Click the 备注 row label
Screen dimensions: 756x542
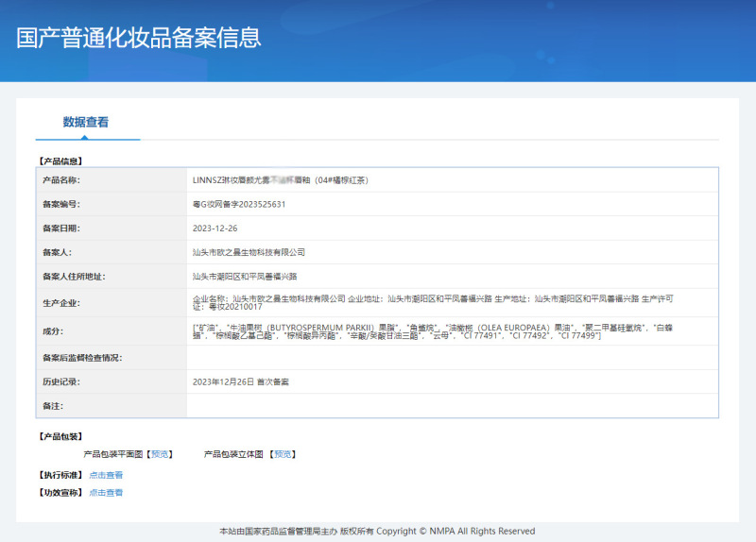click(53, 406)
